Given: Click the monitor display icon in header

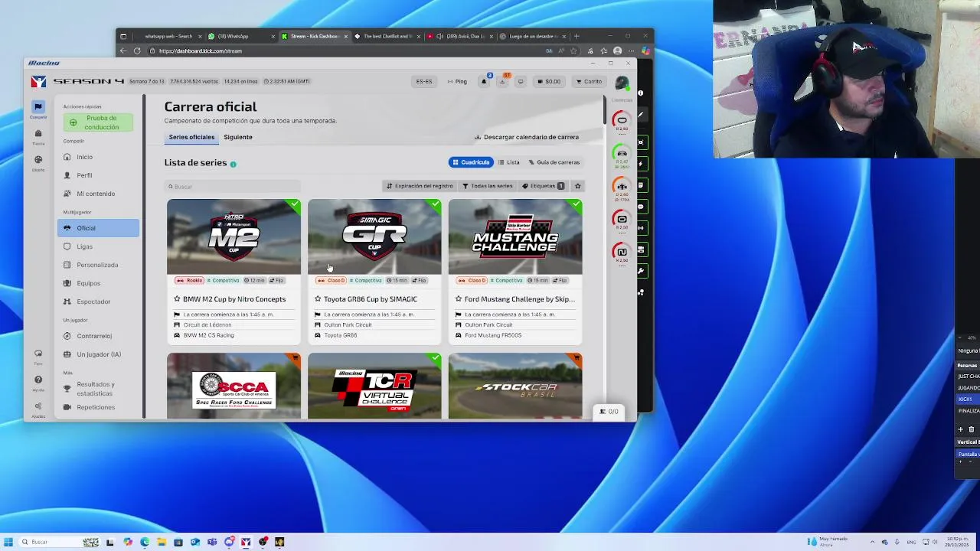Looking at the screenshot, I should pos(521,81).
